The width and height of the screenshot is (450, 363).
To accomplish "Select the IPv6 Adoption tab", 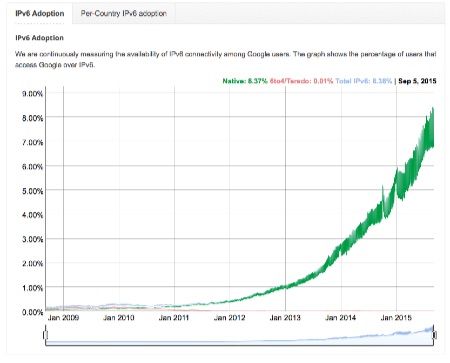I will (40, 13).
